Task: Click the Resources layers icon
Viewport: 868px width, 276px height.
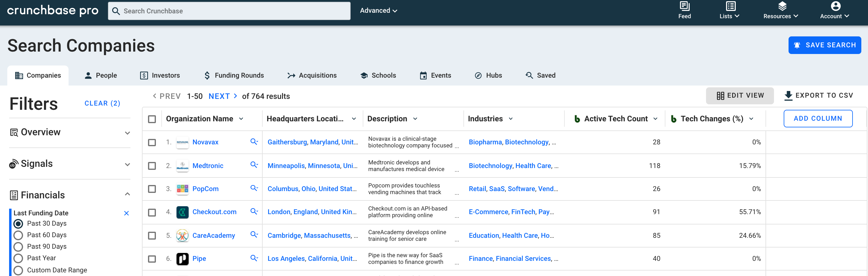Action: click(782, 6)
